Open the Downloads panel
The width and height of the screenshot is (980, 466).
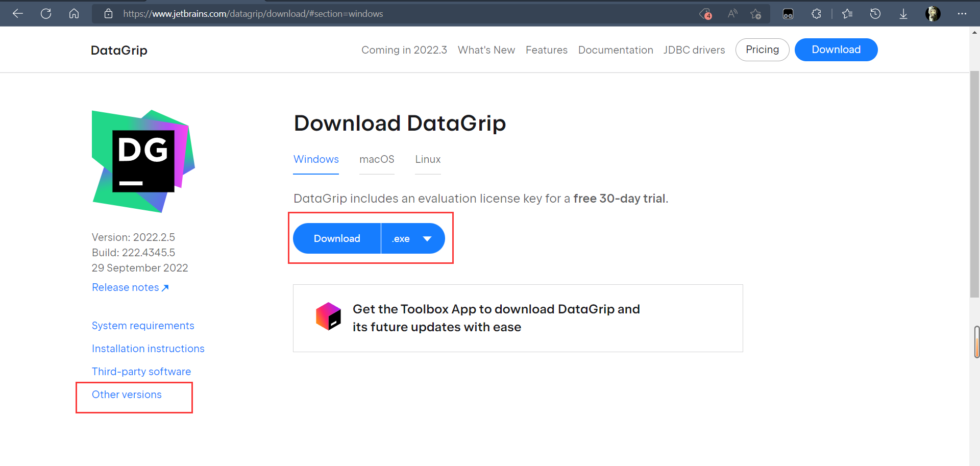tap(903, 14)
